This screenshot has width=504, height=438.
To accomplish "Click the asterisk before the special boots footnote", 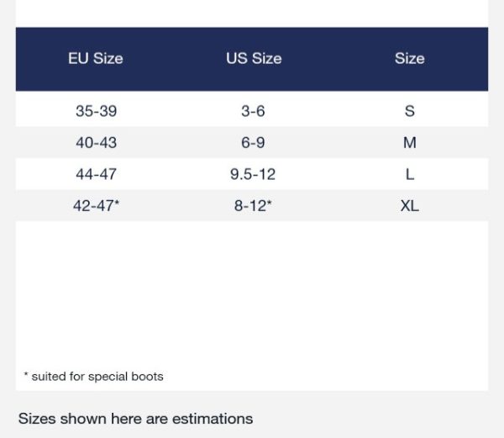I will pyautogui.click(x=26, y=375).
